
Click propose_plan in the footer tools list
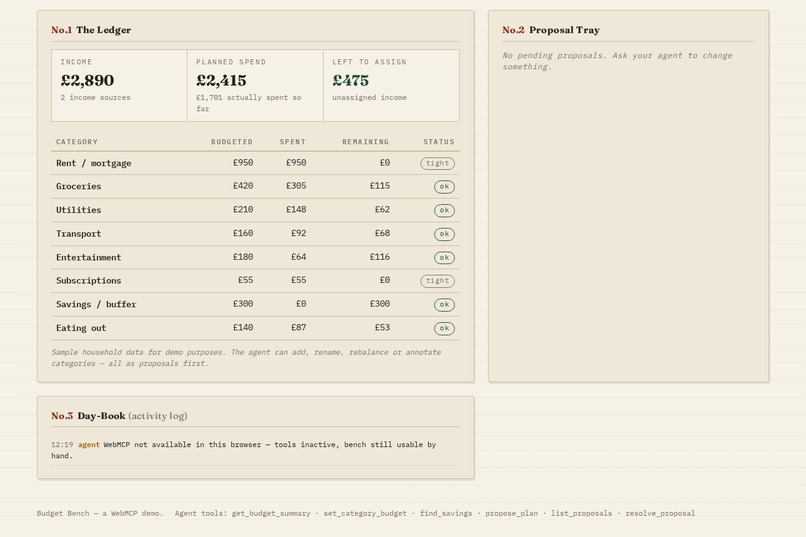[x=511, y=513]
